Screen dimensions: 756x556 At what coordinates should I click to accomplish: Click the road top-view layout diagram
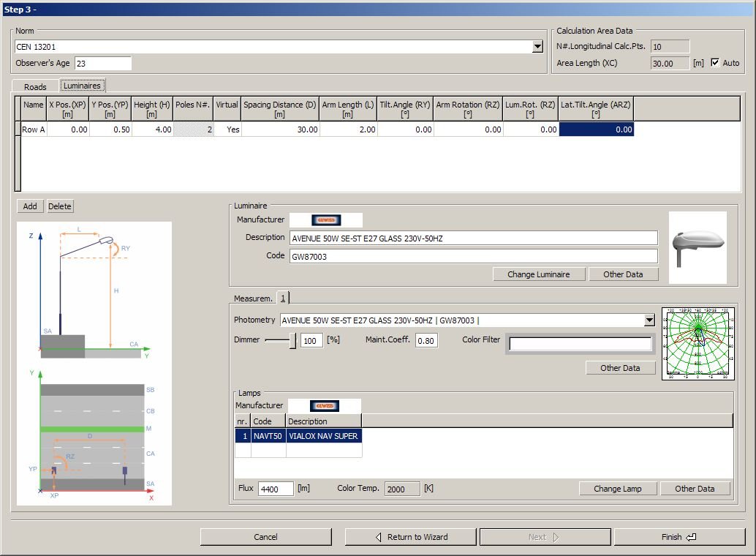pos(94,436)
